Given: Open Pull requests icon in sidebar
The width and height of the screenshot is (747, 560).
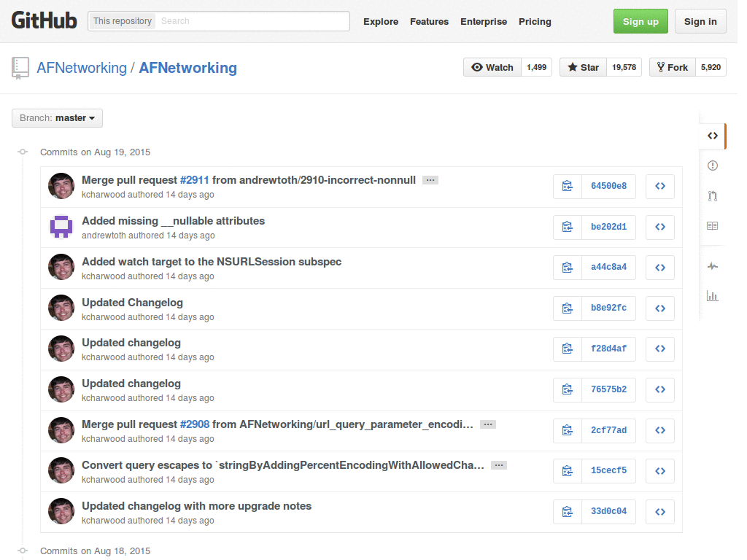Looking at the screenshot, I should click(x=712, y=195).
